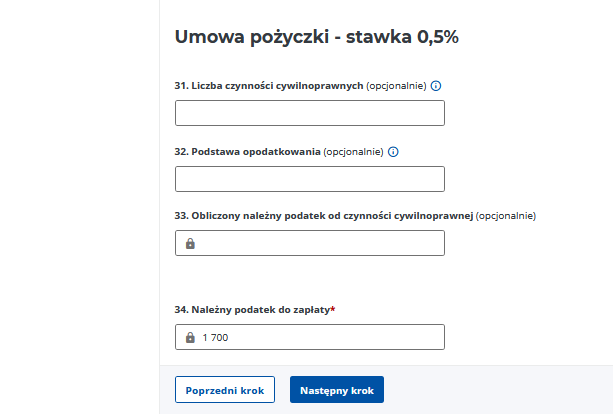Click label 34. Należny podatek do zapłaty
Screen dimensions: 613x420
tap(252, 310)
